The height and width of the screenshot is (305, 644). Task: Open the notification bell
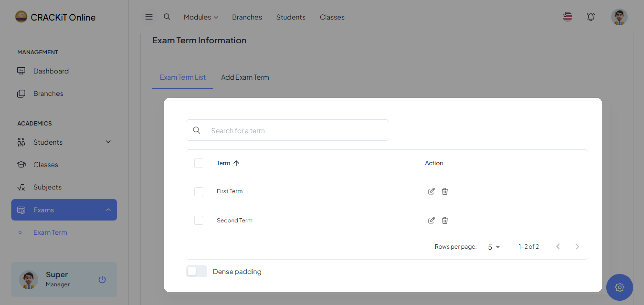click(x=591, y=17)
